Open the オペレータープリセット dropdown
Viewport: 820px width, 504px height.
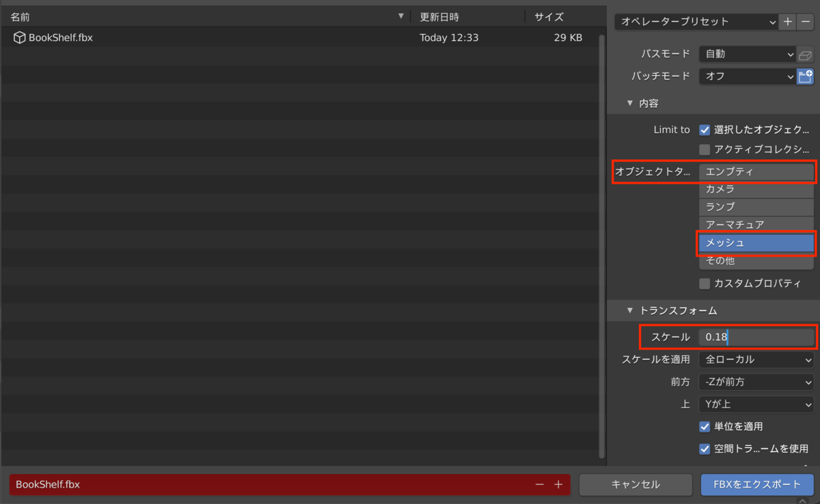[x=697, y=22]
